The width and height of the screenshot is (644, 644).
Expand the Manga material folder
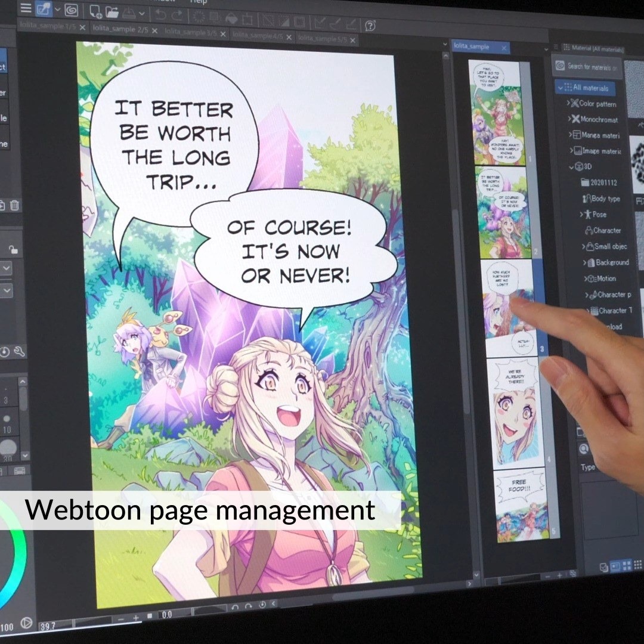pos(571,134)
